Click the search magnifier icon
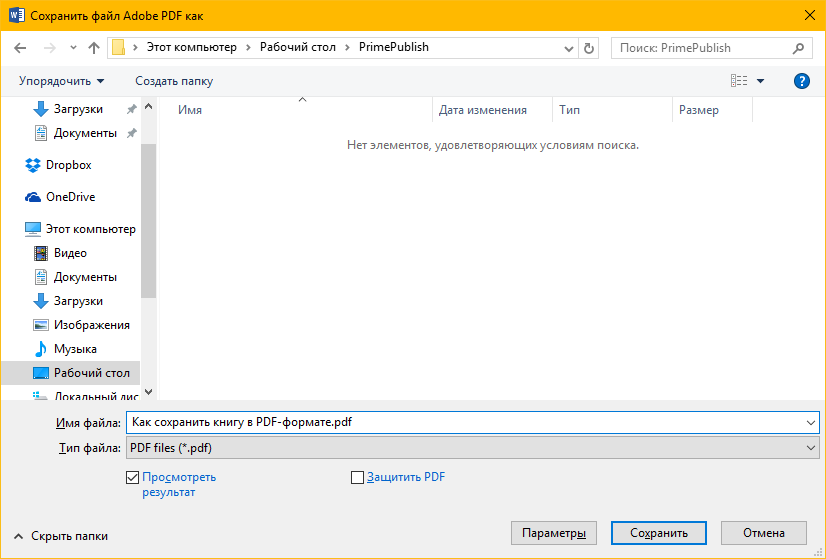This screenshot has height=559, width=826. pos(798,48)
